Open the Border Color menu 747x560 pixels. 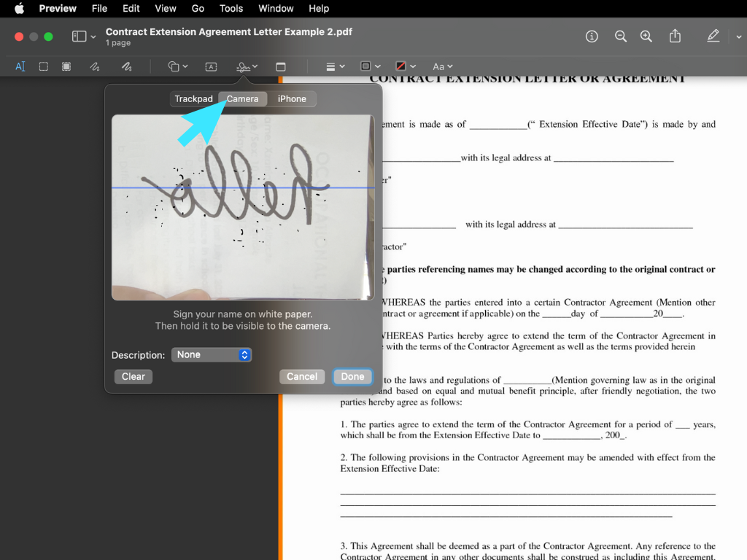[370, 66]
